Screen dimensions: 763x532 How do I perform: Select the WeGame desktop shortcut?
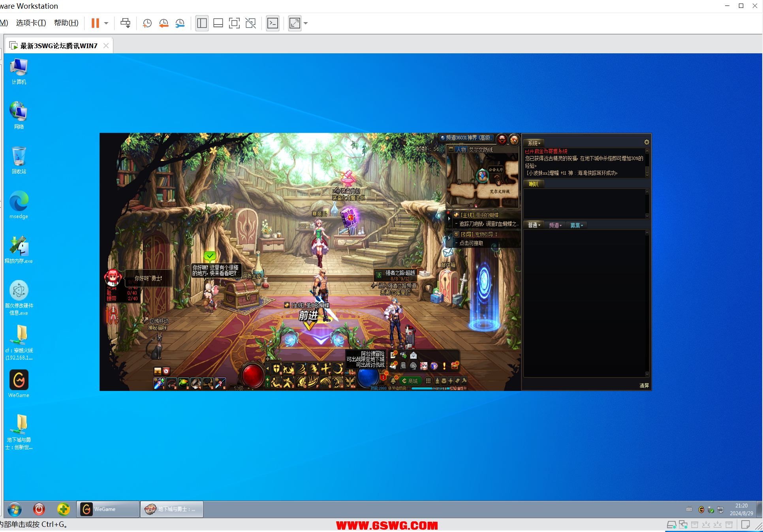point(19,384)
